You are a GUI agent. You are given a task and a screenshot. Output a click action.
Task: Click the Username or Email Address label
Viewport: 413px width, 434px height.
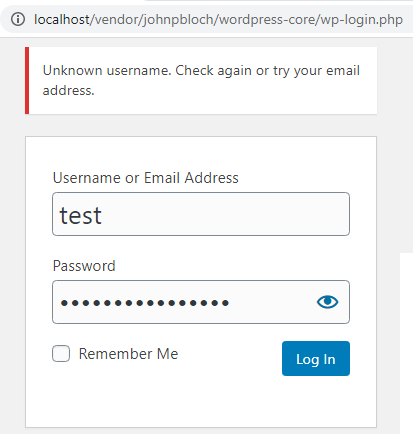(x=146, y=178)
